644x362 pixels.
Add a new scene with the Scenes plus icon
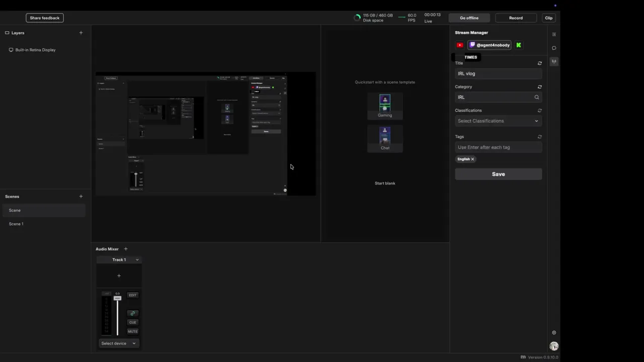click(x=81, y=197)
